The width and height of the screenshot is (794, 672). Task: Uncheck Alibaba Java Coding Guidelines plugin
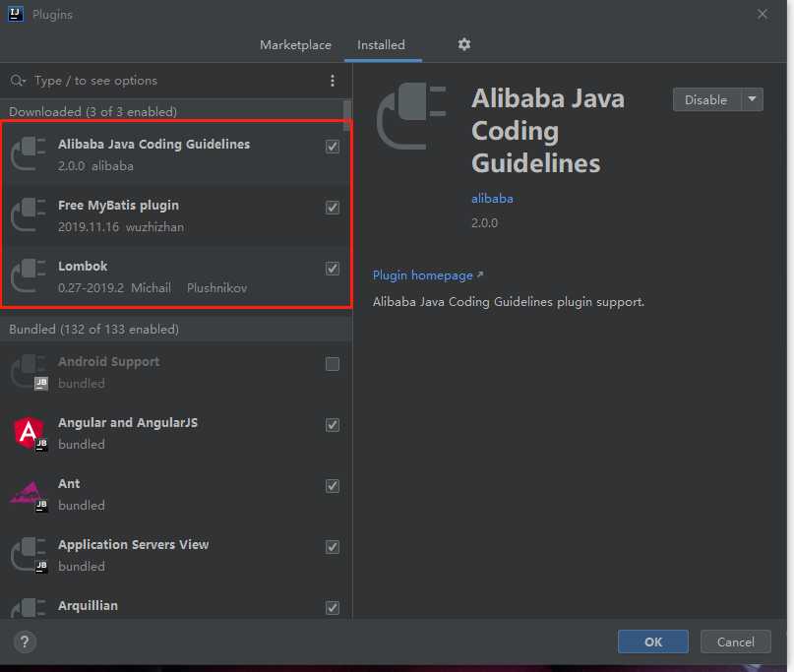click(x=333, y=147)
